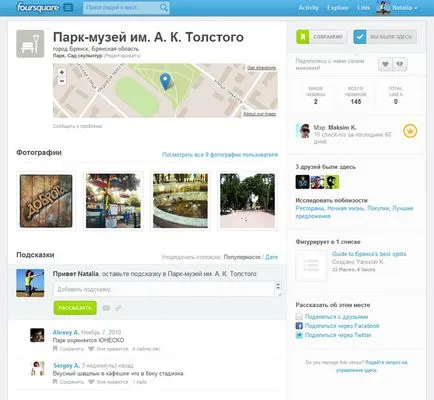Viewport: 434px width, 400px height.
Task: Click the search magnifier icon
Action: (163, 8)
